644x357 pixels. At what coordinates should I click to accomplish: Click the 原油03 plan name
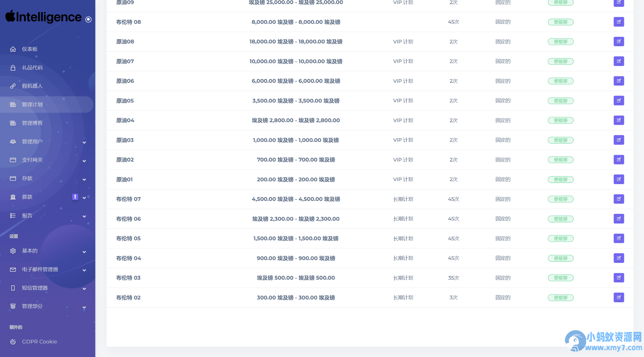125,140
